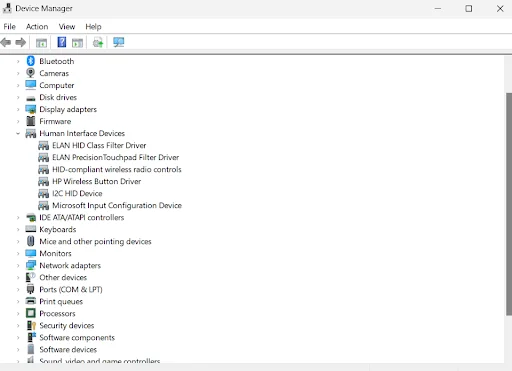Click the Computer monitor icon
Viewport: 512px width, 371px height.
pos(31,85)
